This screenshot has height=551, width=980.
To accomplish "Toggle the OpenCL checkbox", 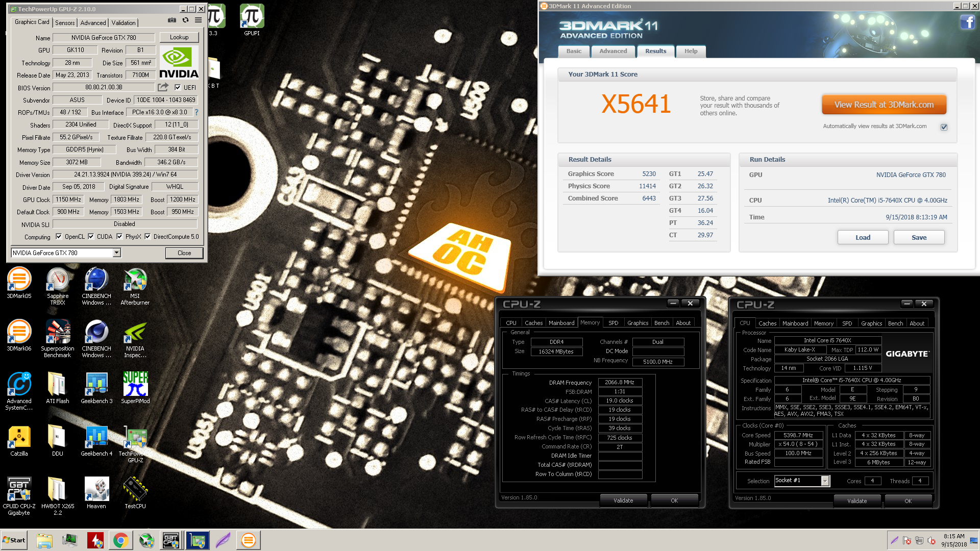I will click(x=59, y=236).
